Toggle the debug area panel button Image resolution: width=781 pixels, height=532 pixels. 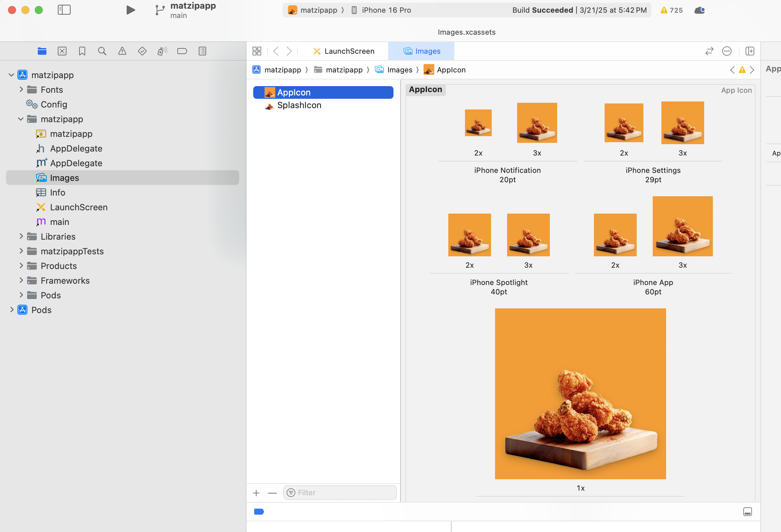coord(747,512)
